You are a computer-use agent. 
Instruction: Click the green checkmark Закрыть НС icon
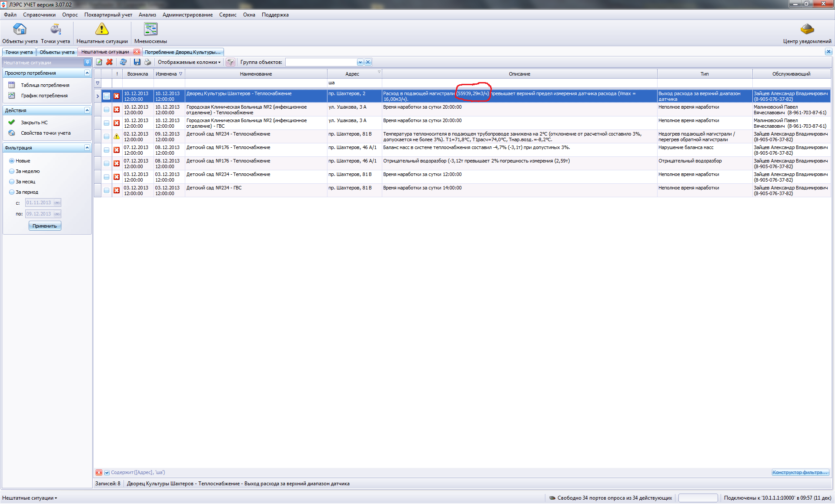click(x=12, y=123)
